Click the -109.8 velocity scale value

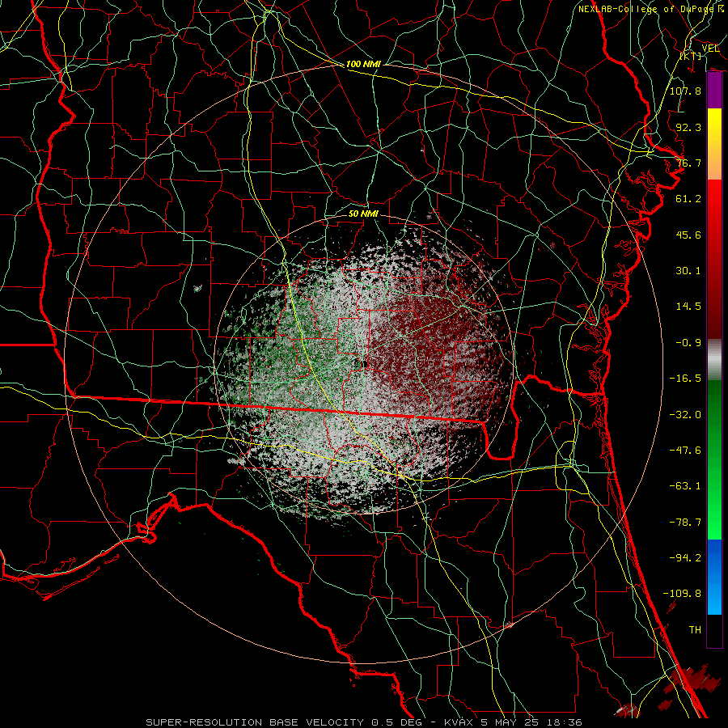(682, 594)
